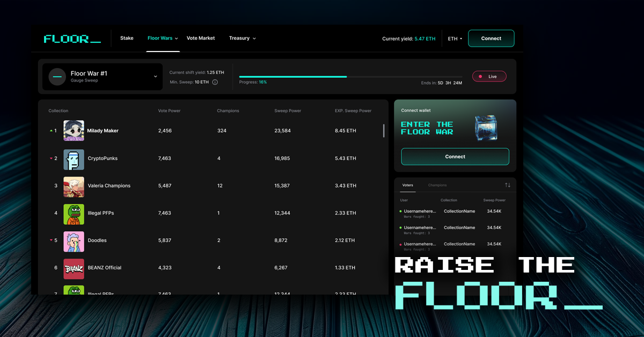
Task: Click the Valeria Champions avatar image
Action: point(74,186)
